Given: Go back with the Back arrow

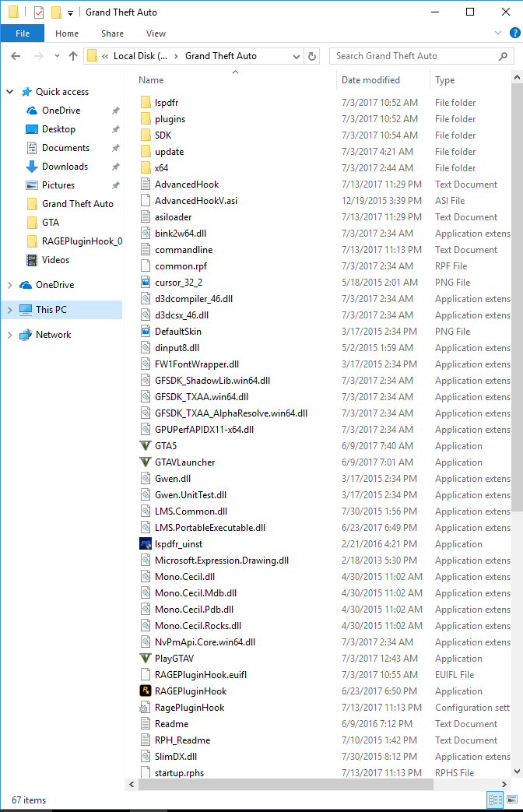Looking at the screenshot, I should tap(16, 56).
